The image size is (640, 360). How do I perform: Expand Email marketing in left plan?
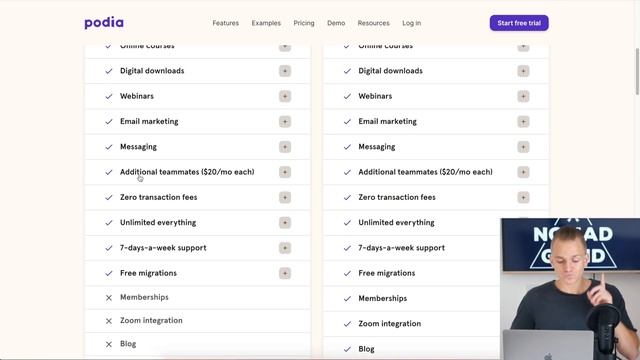tap(285, 122)
